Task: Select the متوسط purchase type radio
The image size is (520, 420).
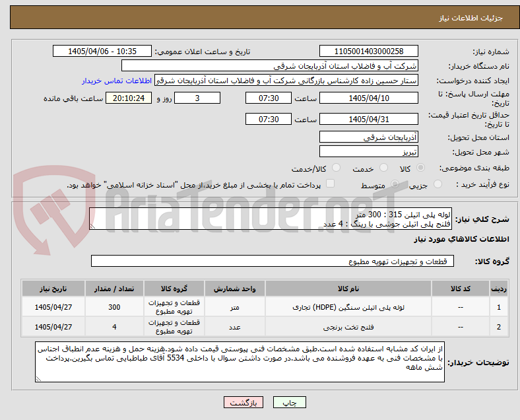Action: pos(395,184)
